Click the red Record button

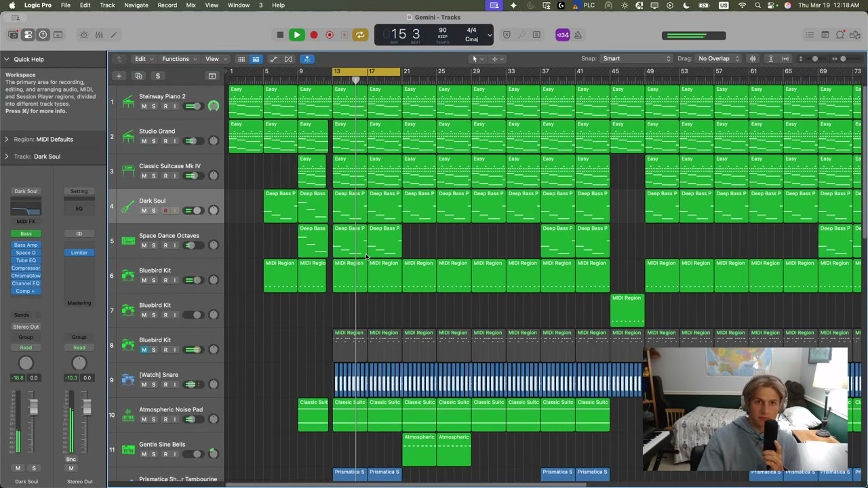314,35
